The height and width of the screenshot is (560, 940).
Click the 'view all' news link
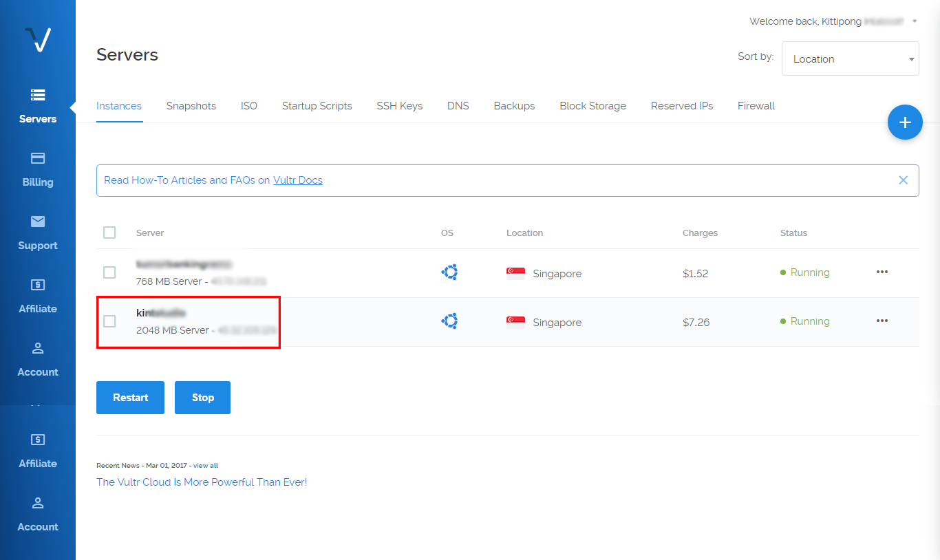pyautogui.click(x=206, y=466)
